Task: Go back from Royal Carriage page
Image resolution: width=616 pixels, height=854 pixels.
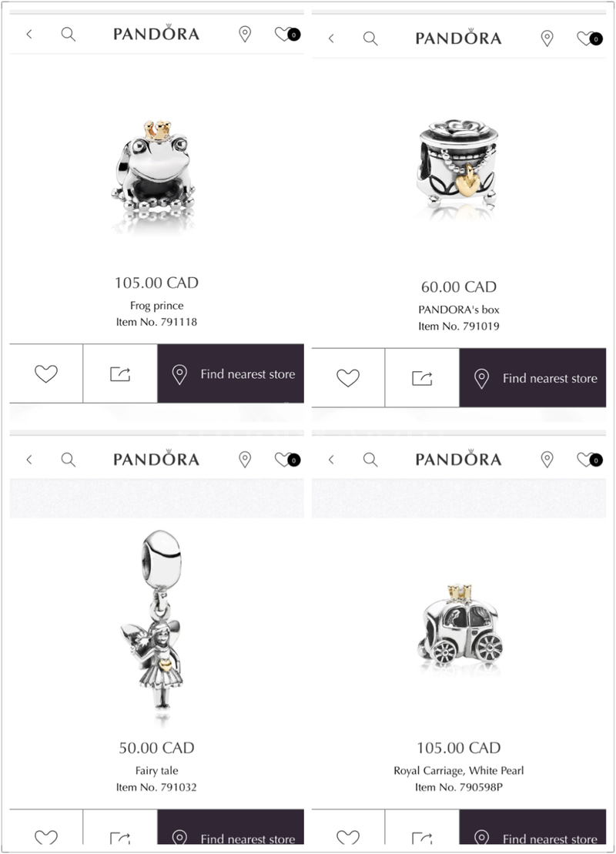Action: click(331, 460)
